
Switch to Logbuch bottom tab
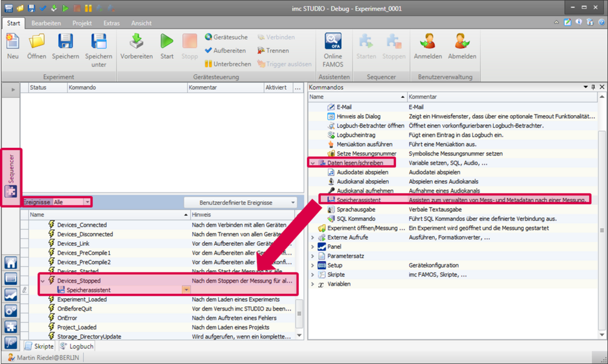click(x=77, y=346)
